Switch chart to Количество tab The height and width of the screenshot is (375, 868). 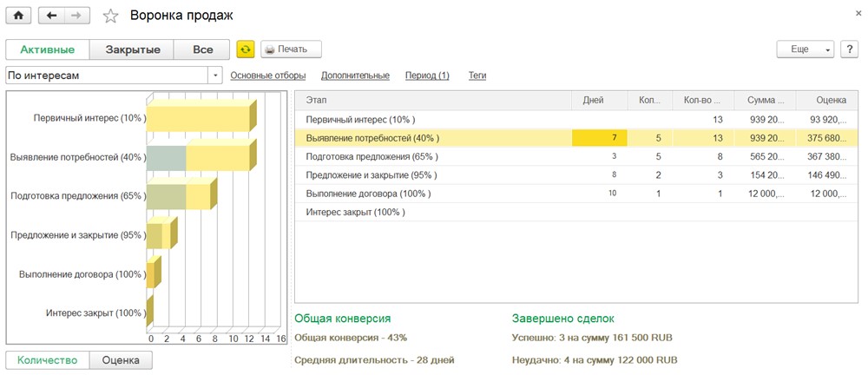(x=48, y=360)
